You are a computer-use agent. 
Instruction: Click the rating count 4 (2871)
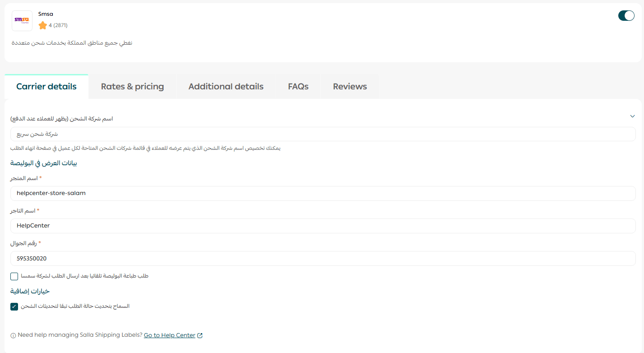[58, 25]
